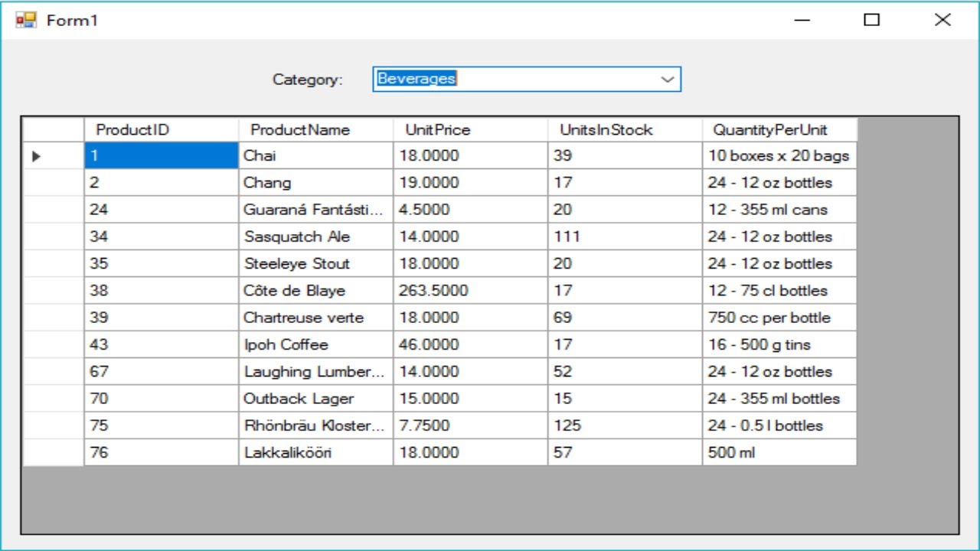Select the 15.0000 unit price cell
Screen dimensions: 980x551
click(x=471, y=399)
